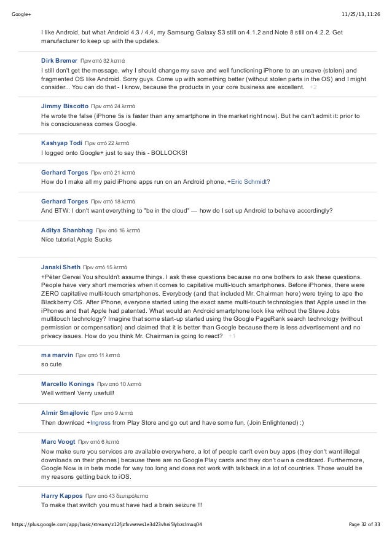
Task: Open first Gerhard Torges commenter link
Action: [65, 172]
